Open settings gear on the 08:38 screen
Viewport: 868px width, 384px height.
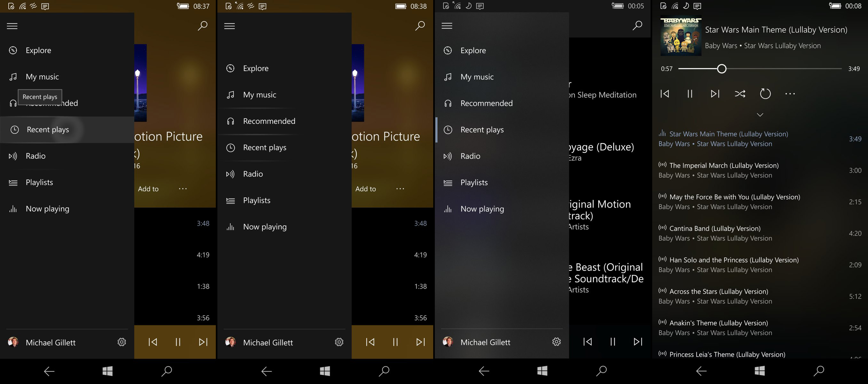point(339,342)
